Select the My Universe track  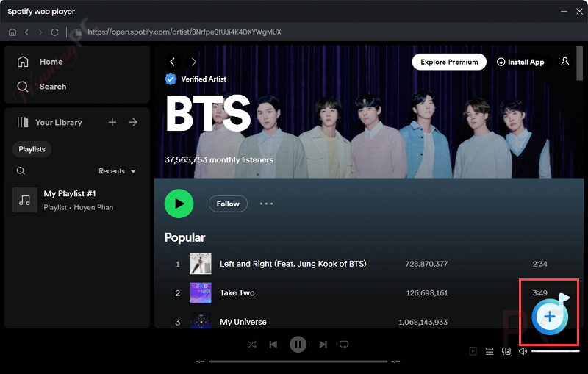click(x=243, y=322)
